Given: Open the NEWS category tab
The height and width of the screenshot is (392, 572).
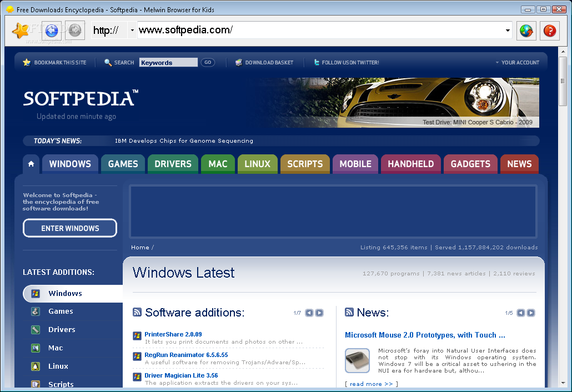Looking at the screenshot, I should click(x=519, y=164).
